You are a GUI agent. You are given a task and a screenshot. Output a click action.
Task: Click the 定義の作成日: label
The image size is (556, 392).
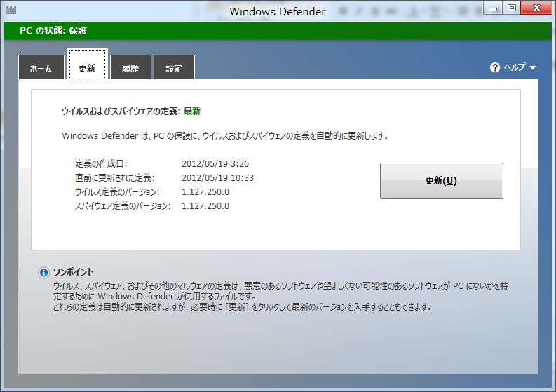click(x=101, y=164)
